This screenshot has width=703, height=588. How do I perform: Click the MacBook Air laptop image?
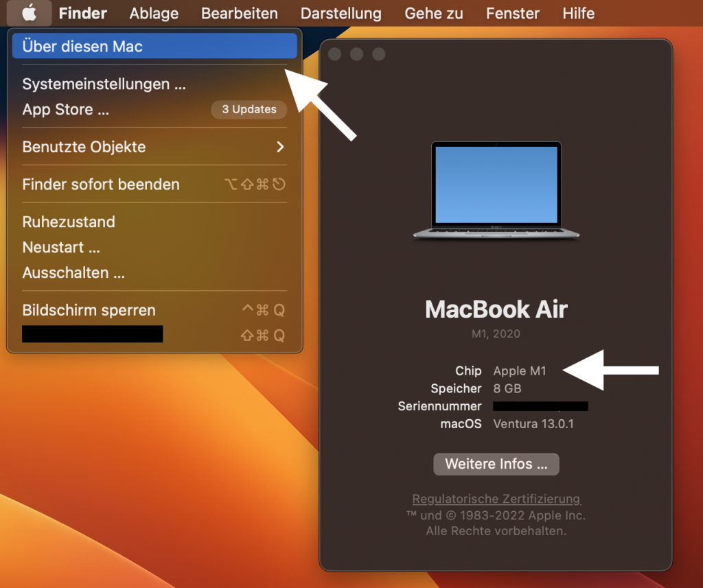point(496,189)
